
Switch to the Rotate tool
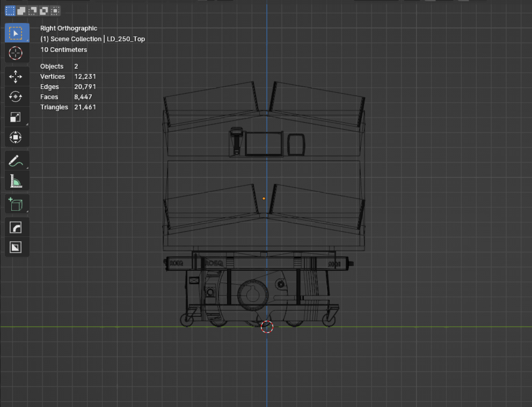16,97
